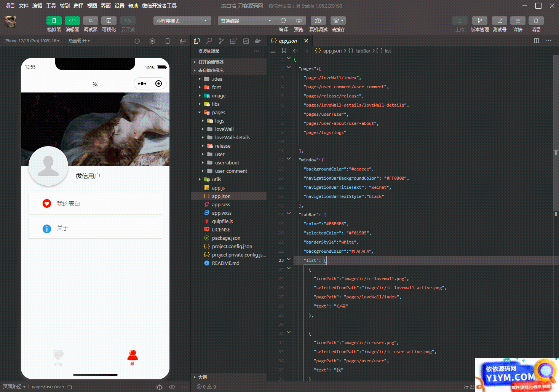Collapse the 表白墙小程序 project tree
This screenshot has width=559, height=392.
228,70
